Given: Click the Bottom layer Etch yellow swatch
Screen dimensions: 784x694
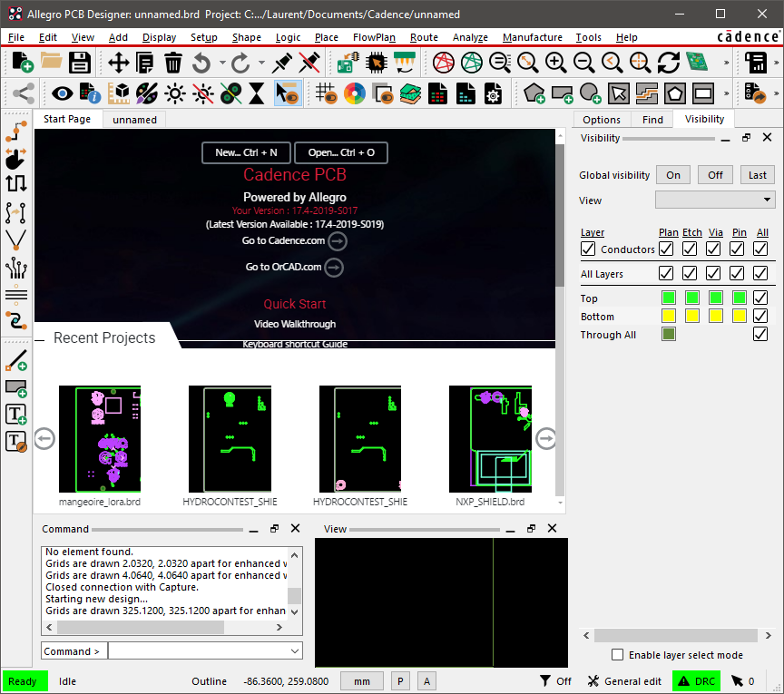Looking at the screenshot, I should tap(692, 316).
